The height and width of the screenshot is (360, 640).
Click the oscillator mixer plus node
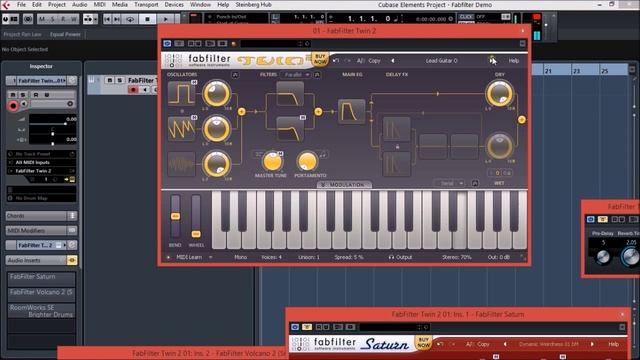(x=242, y=111)
